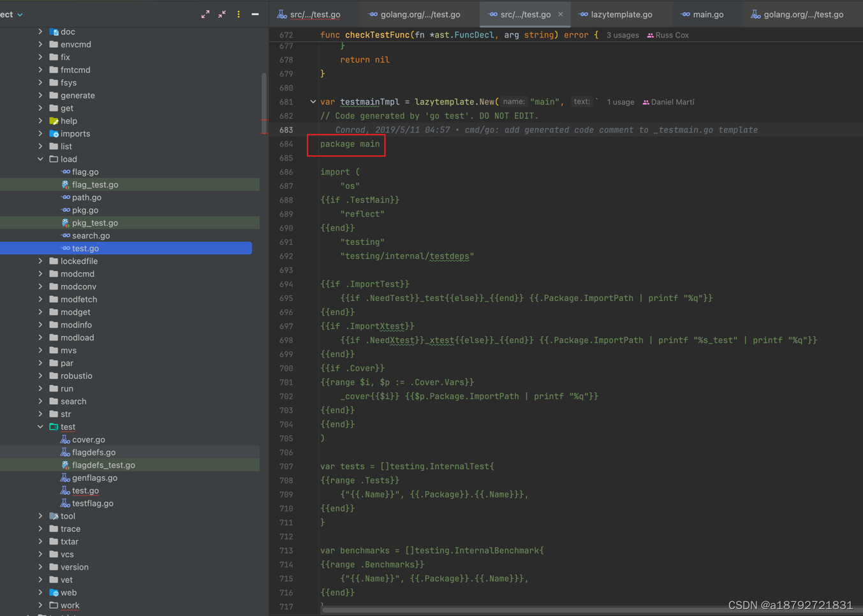Select the help folder icon
The height and width of the screenshot is (616, 863).
(x=54, y=121)
